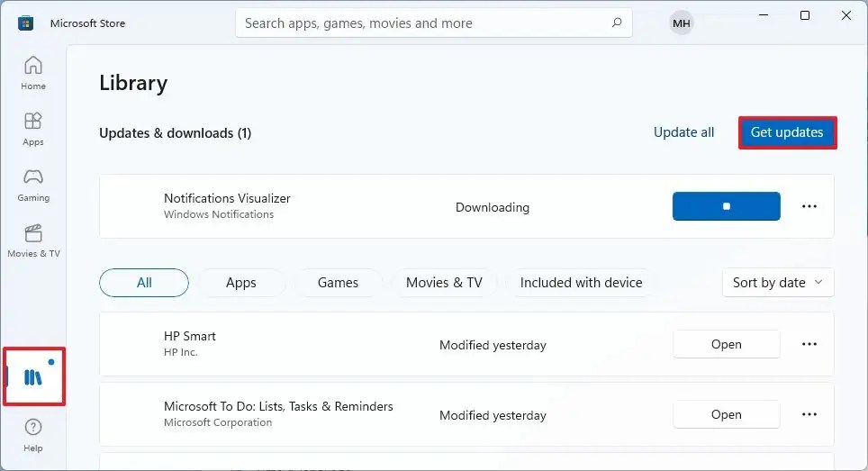
Task: Open more options for Microsoft To Do
Action: pos(809,414)
